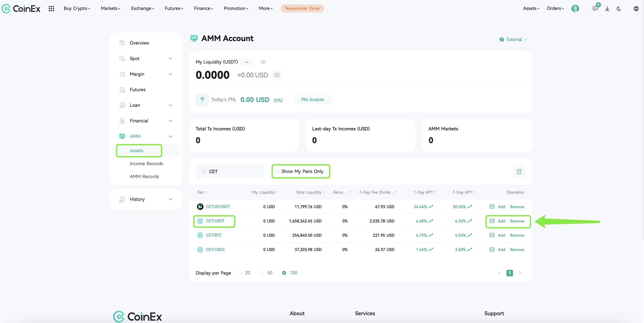Select 100 items per page
This screenshot has width=644, height=323.
pyautogui.click(x=284, y=273)
